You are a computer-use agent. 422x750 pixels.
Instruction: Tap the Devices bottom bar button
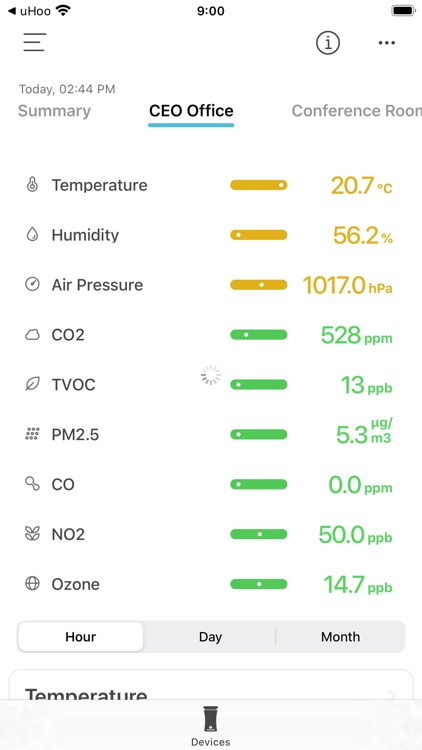click(211, 726)
